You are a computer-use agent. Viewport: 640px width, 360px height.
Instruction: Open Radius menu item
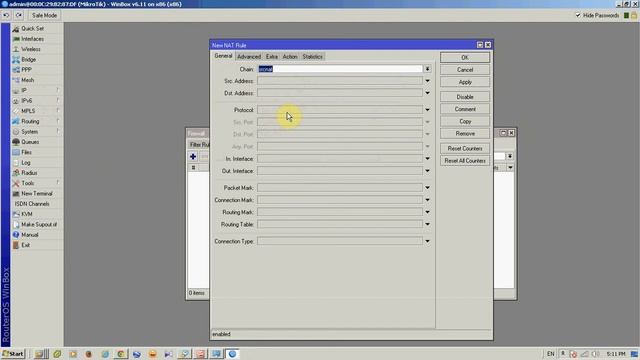[x=29, y=173]
